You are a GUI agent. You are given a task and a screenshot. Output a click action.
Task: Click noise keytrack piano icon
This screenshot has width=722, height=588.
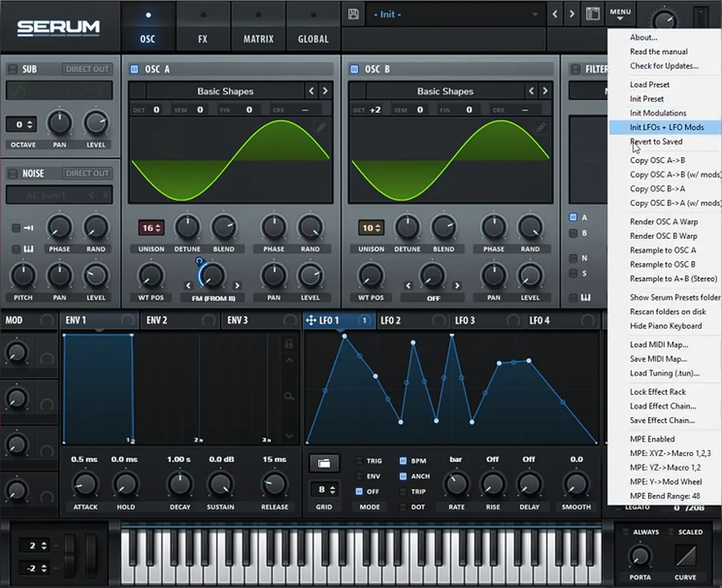point(29,249)
